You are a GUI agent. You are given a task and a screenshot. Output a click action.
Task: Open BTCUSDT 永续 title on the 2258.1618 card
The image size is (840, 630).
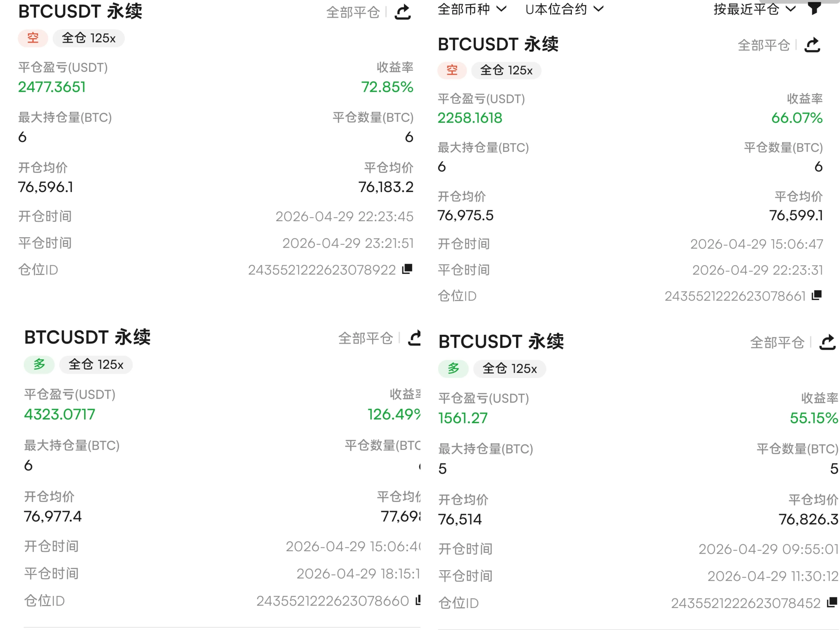pyautogui.click(x=498, y=45)
